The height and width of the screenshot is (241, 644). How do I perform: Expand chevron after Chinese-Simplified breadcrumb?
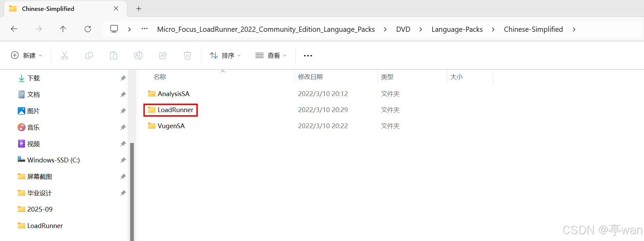point(574,29)
